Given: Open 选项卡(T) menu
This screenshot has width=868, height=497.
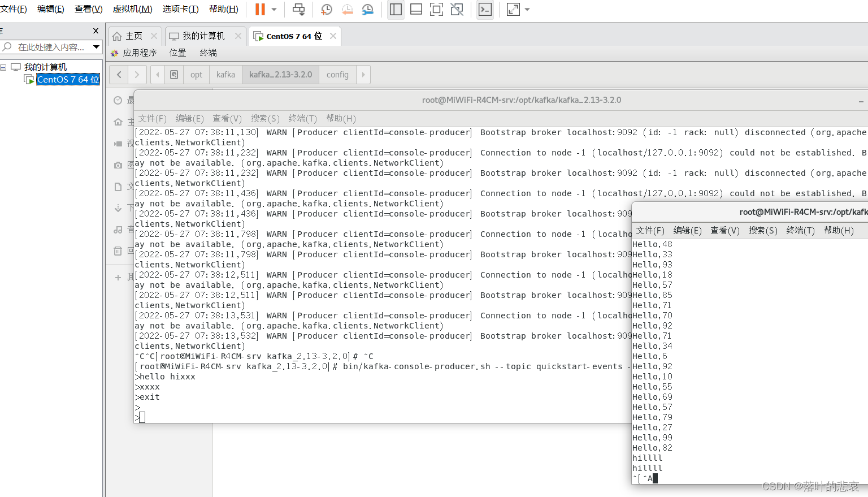Looking at the screenshot, I should point(180,9).
